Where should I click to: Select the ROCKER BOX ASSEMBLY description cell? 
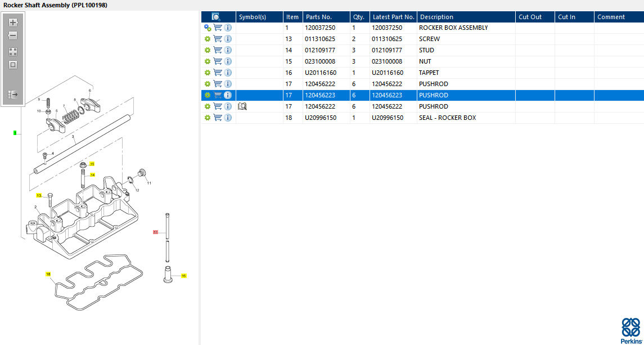(466, 28)
